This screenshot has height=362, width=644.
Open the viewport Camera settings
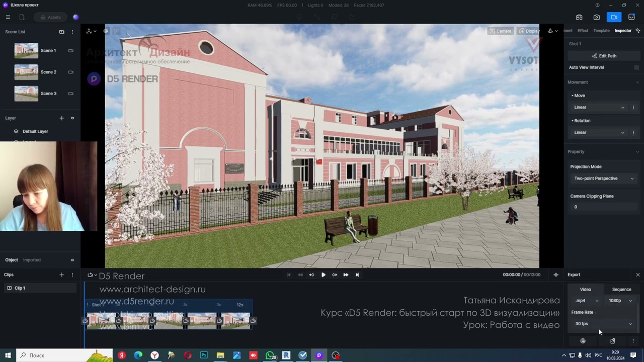(501, 31)
